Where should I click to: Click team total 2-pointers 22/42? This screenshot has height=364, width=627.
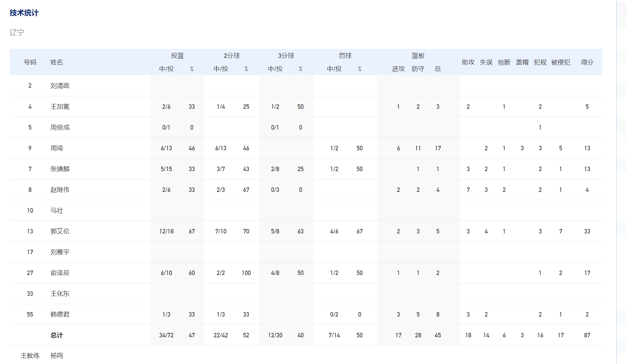[x=221, y=335]
